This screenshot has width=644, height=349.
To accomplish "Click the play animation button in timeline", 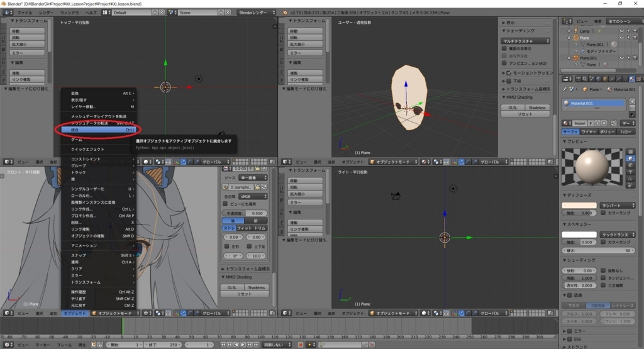I will pyautogui.click(x=242, y=345).
